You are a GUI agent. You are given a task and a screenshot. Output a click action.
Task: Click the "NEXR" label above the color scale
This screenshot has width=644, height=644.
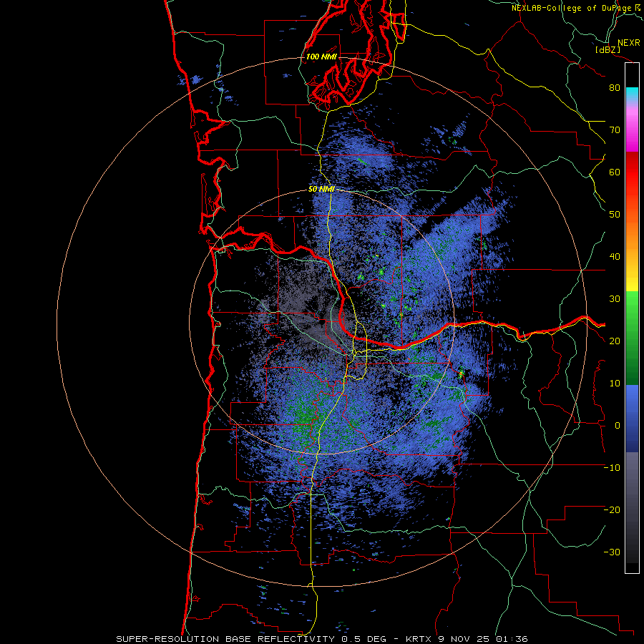pyautogui.click(x=628, y=43)
